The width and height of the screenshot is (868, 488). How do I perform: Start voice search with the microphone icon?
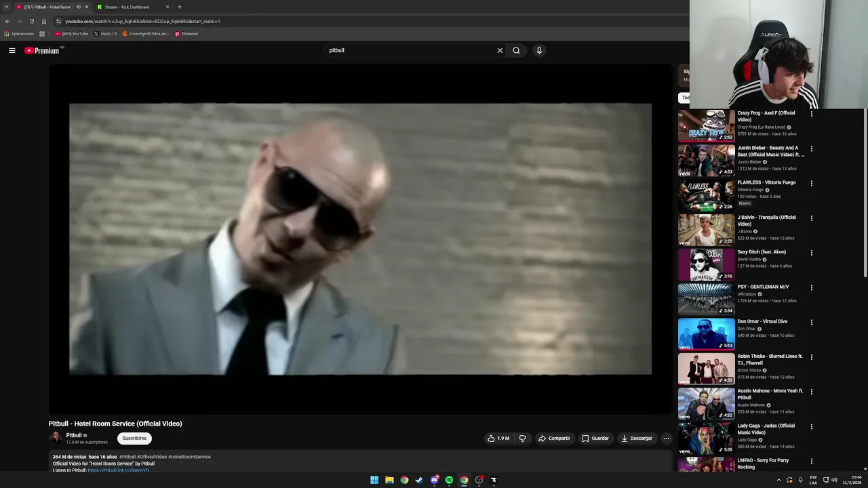pos(539,50)
